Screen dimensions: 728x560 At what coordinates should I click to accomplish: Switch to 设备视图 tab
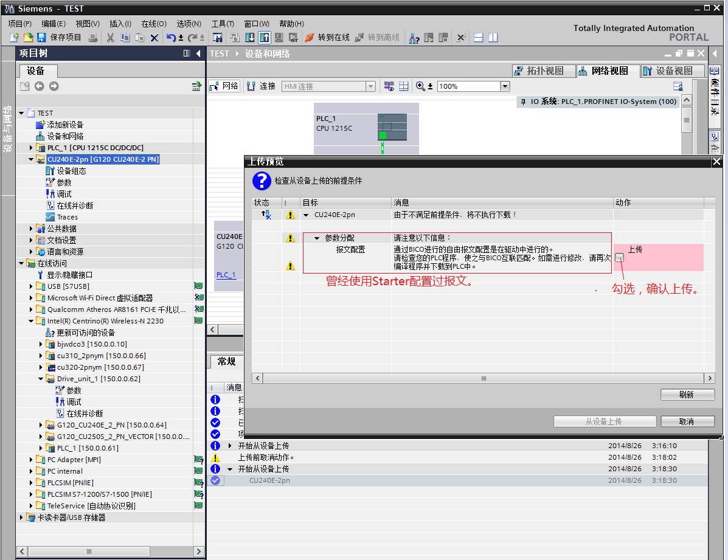coord(672,71)
